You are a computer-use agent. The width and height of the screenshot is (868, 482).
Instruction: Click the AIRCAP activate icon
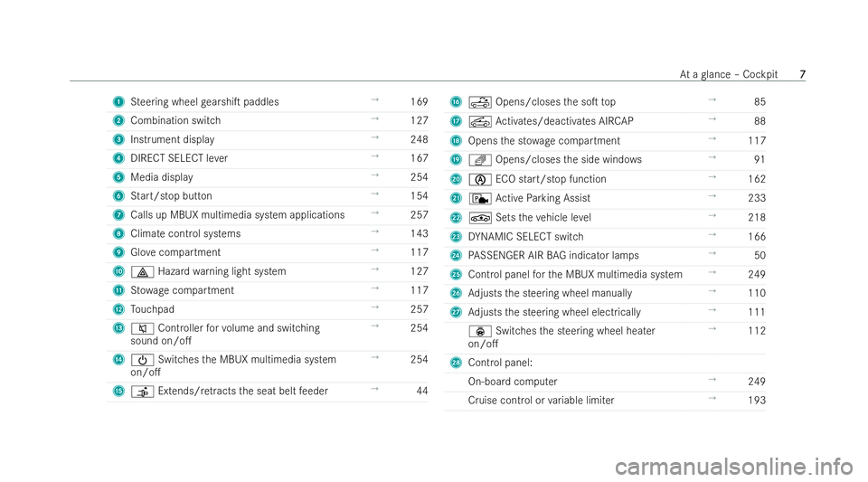pyautogui.click(x=480, y=122)
